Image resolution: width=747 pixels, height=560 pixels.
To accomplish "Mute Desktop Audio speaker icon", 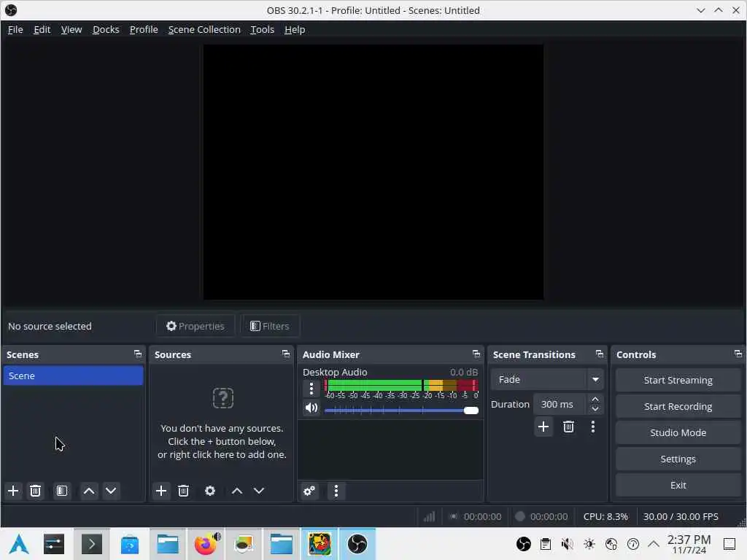I will pyautogui.click(x=311, y=408).
